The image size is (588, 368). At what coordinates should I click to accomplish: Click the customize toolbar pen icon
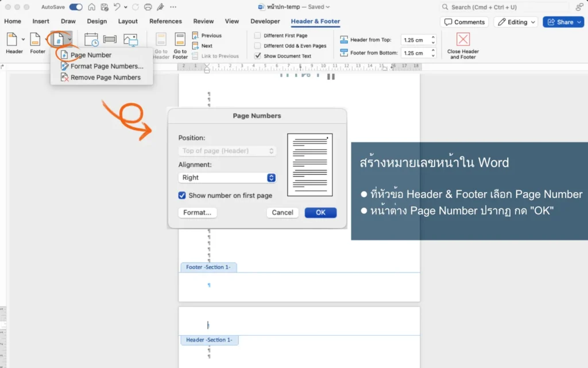pos(161,7)
